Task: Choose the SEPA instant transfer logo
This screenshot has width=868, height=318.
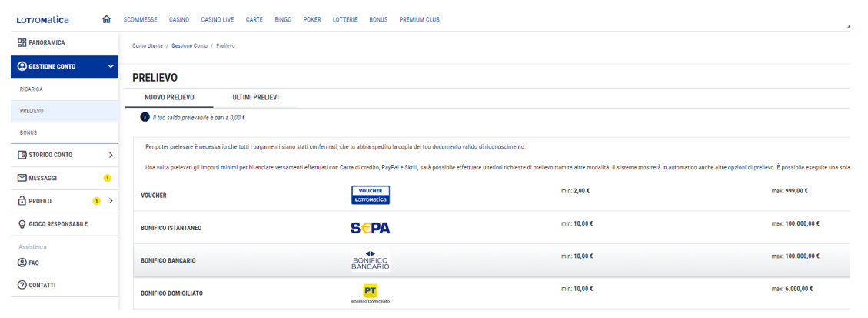Action: click(x=370, y=228)
